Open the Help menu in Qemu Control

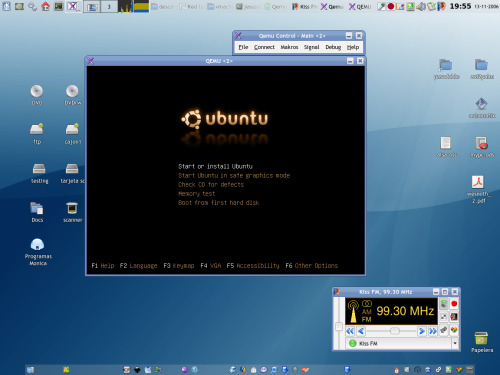click(353, 47)
